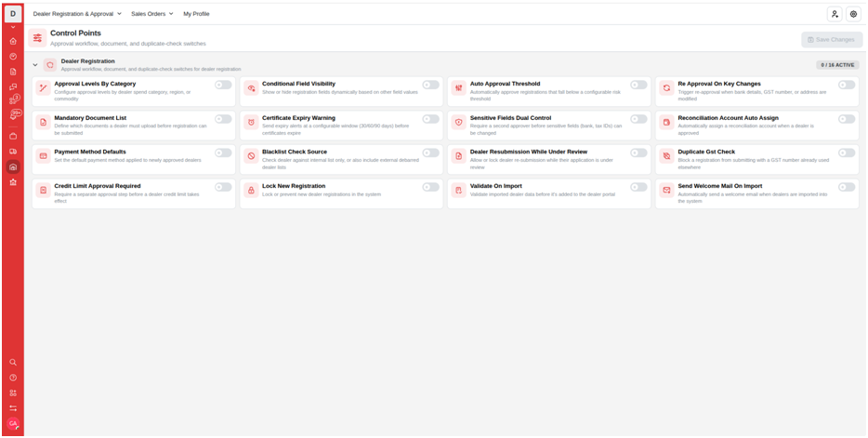Toggle Certificate Expiry Warning switch
868x438 pixels.
click(430, 119)
